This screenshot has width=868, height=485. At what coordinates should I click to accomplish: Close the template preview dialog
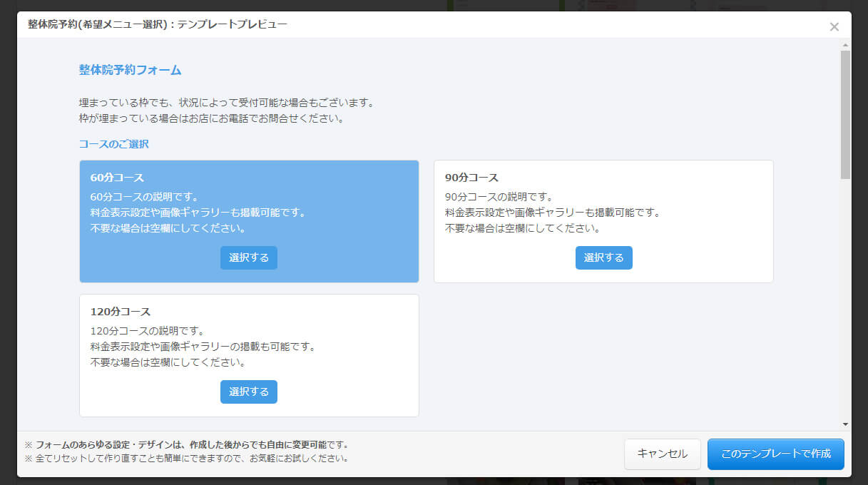coord(834,27)
